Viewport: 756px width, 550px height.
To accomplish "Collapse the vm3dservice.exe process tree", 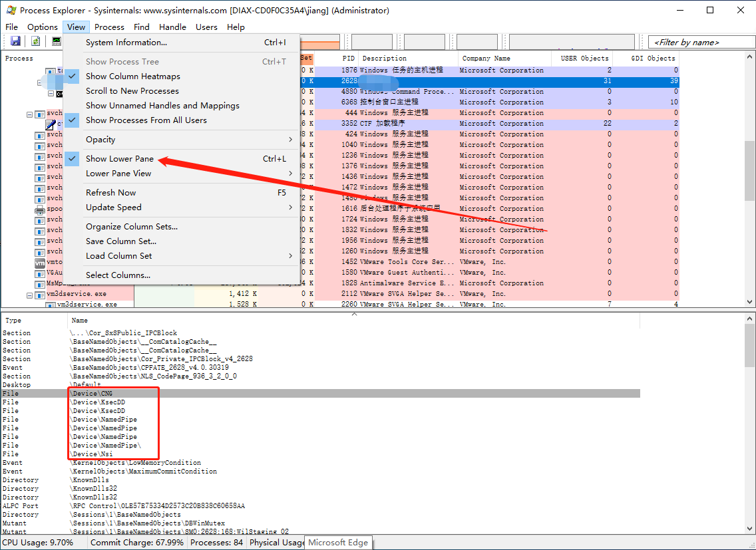I will point(29,295).
